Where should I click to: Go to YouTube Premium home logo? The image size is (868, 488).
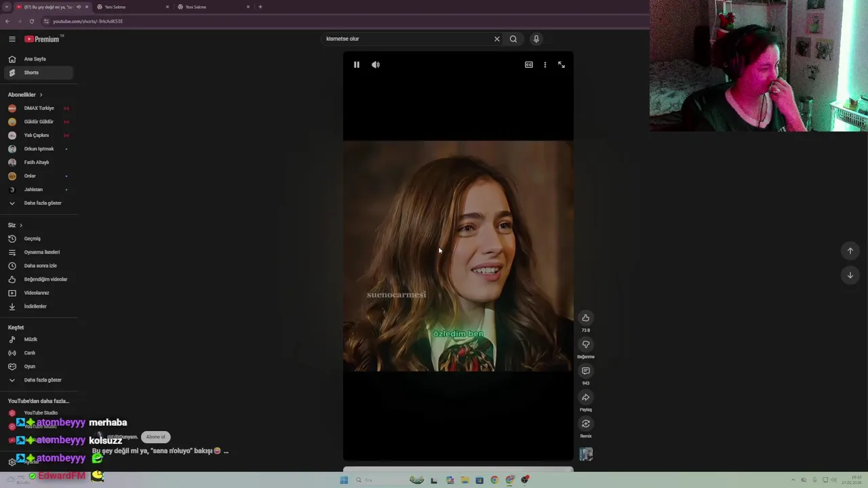[x=43, y=39]
